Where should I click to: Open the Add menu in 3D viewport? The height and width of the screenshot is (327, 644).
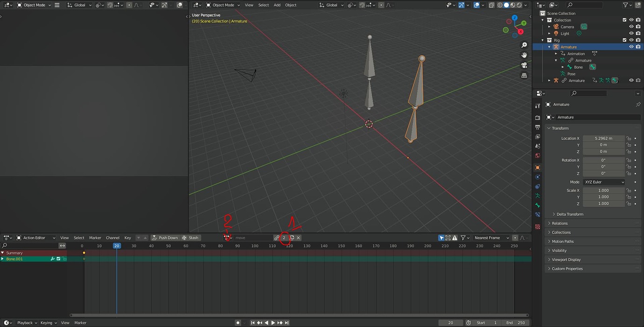point(277,5)
